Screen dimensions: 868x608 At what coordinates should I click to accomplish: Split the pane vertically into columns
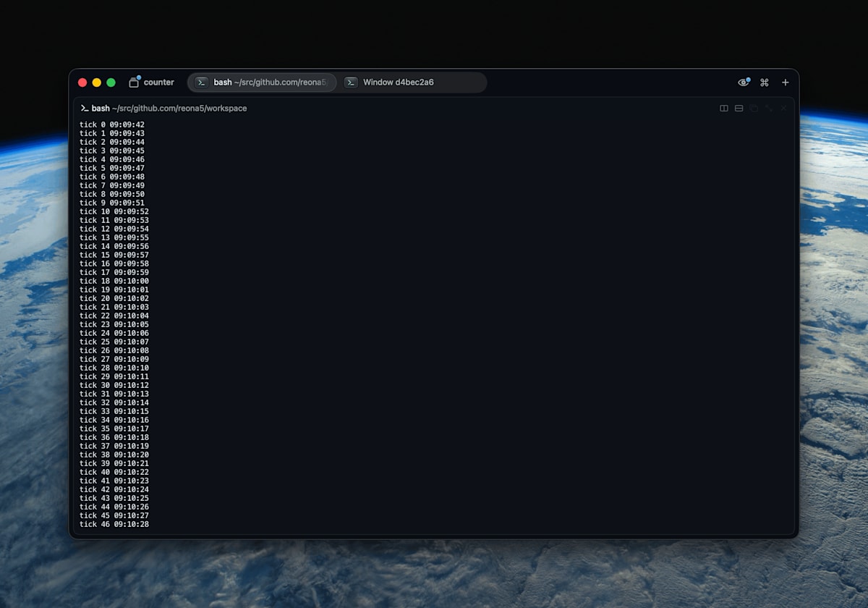724,109
